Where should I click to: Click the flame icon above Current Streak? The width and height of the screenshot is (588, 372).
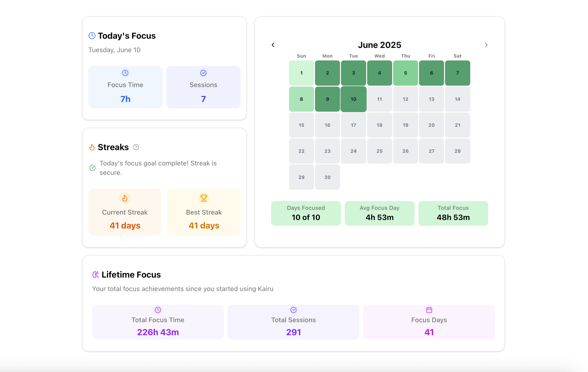125,198
